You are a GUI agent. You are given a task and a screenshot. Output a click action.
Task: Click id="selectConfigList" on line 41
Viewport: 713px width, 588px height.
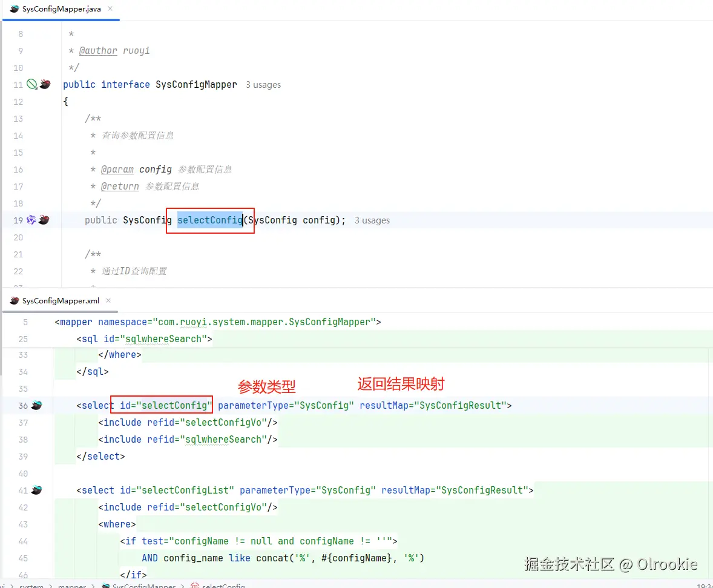point(177,490)
